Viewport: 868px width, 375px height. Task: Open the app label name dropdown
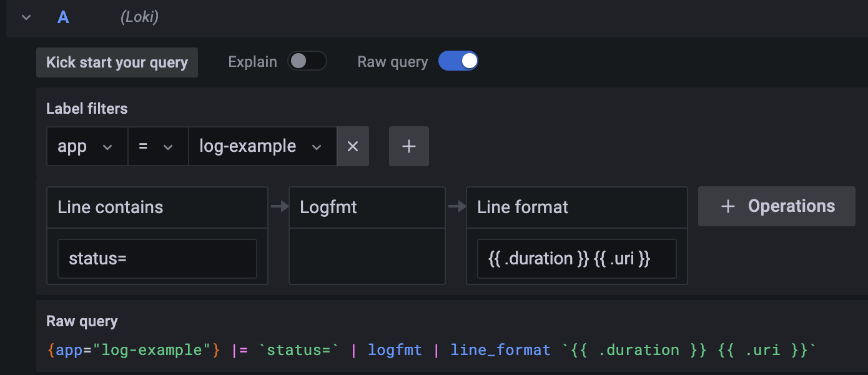[87, 146]
